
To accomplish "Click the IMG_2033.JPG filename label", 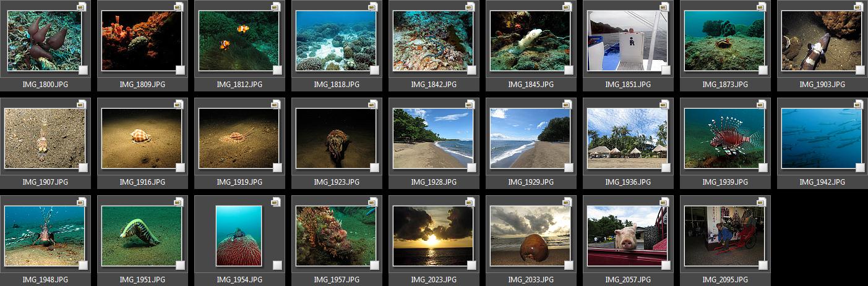I will [x=531, y=280].
